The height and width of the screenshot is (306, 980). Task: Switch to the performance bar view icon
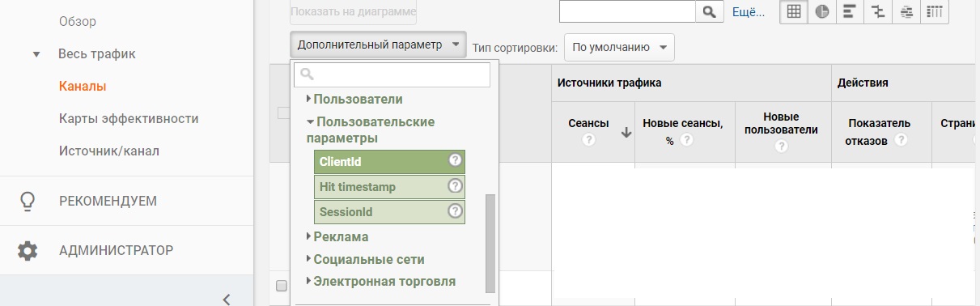[849, 11]
